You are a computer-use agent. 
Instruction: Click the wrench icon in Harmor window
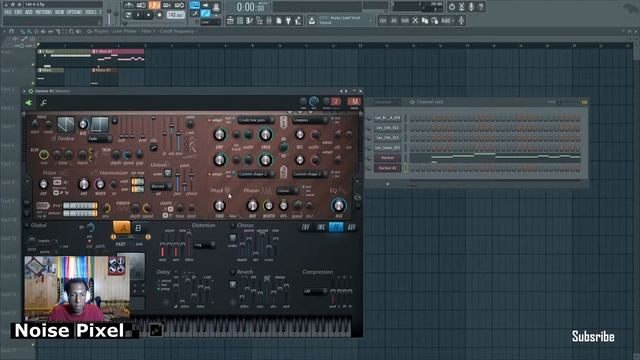point(43,102)
